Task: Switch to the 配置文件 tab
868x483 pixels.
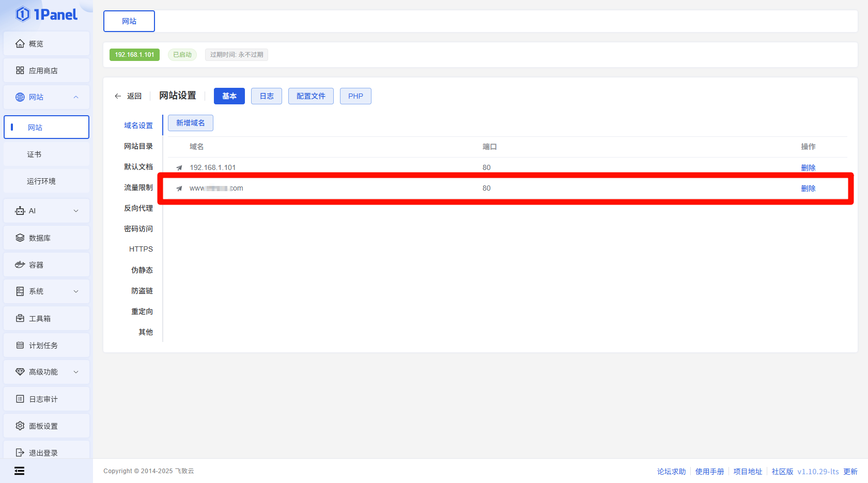Action: [311, 96]
